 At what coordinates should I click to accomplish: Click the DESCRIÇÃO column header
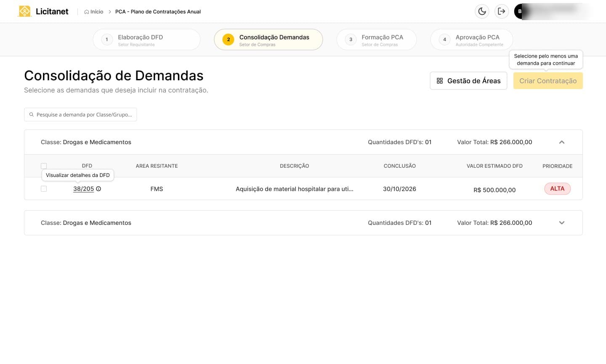tap(295, 166)
